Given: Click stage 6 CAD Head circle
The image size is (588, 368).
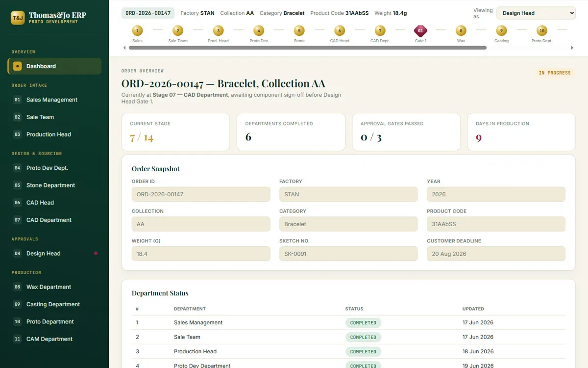Looking at the screenshot, I should tap(340, 30).
